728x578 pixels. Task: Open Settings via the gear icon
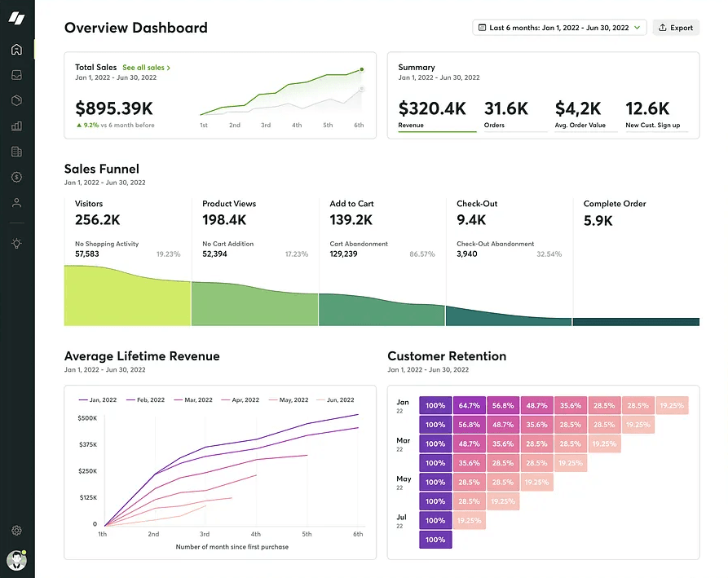(16, 530)
